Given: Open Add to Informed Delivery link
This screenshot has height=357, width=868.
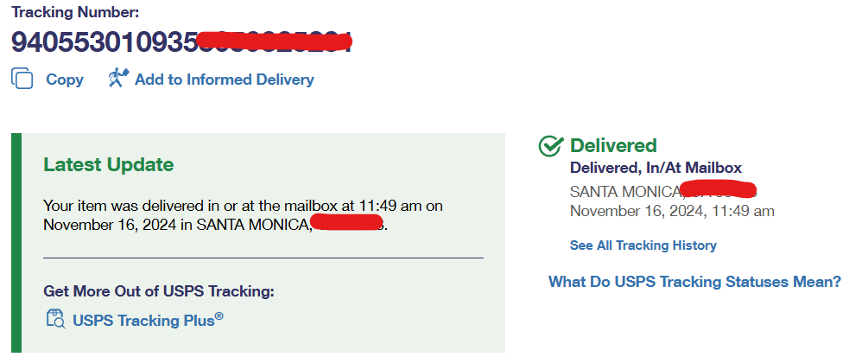Looking at the screenshot, I should [224, 80].
